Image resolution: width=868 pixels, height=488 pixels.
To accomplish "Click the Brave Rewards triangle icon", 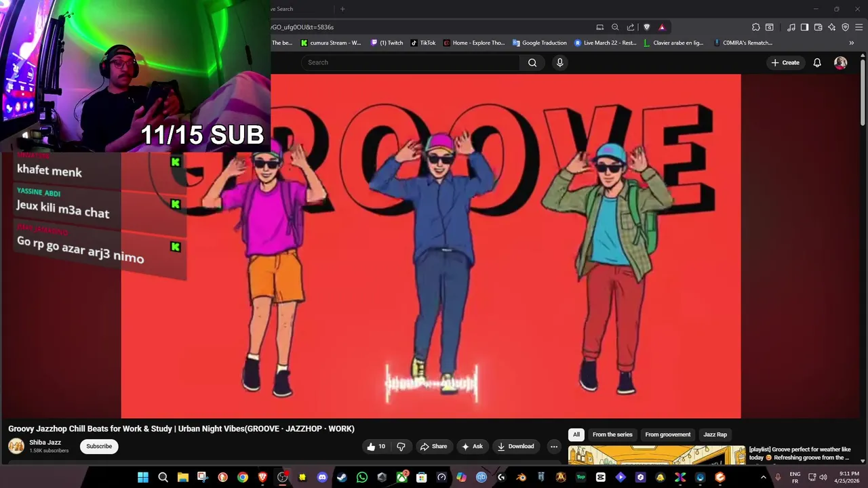I will [662, 27].
